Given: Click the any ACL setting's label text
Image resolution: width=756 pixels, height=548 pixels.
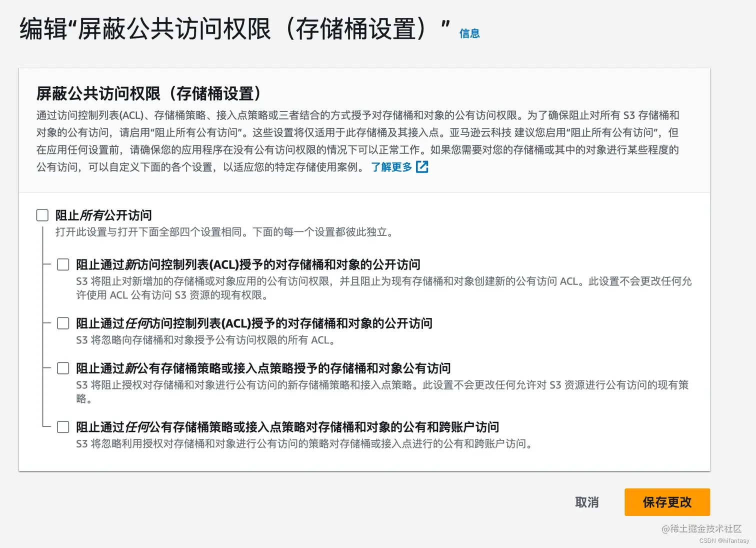Looking at the screenshot, I should pos(254,323).
